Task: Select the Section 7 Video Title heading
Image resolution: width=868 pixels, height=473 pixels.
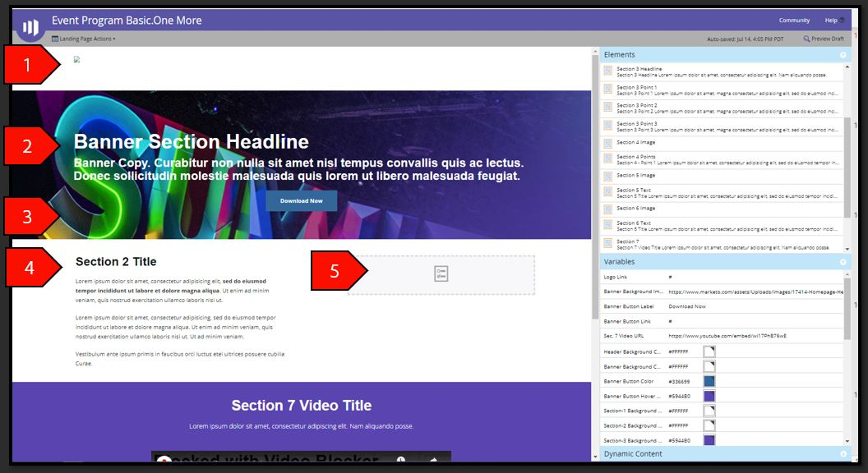Action: tap(302, 406)
